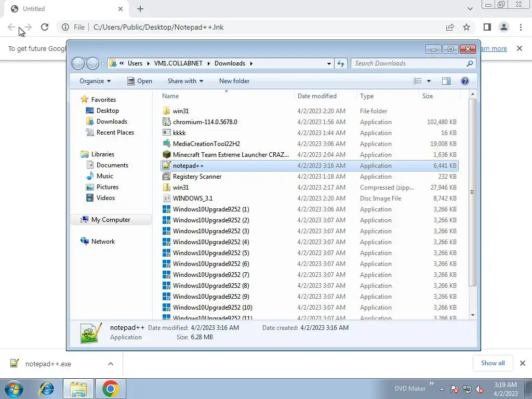
Task: Click the Chrome taskbar icon
Action: coord(111,389)
